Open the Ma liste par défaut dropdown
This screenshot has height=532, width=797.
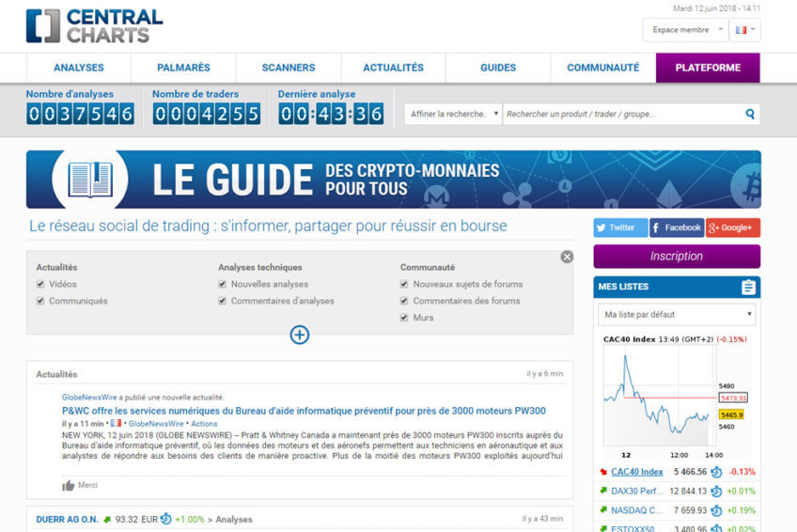pos(677,315)
